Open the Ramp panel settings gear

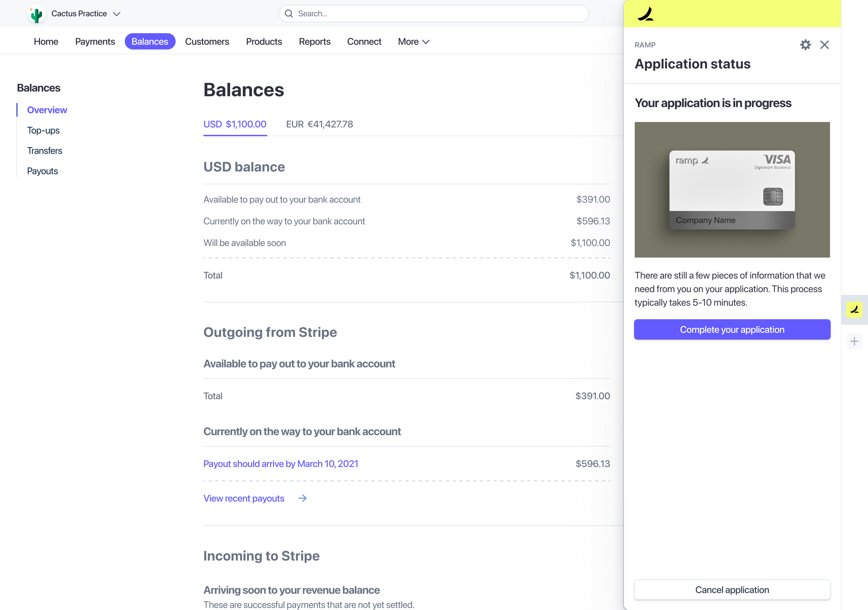(806, 45)
